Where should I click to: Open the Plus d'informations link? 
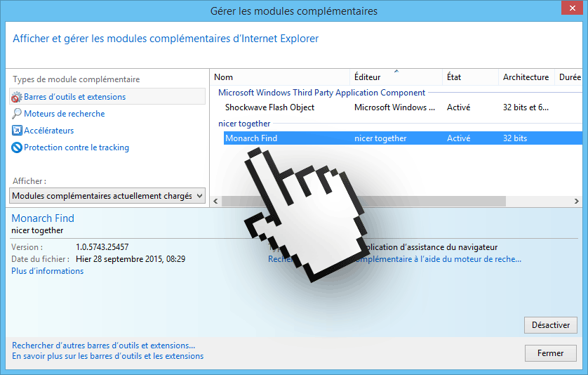pos(47,271)
